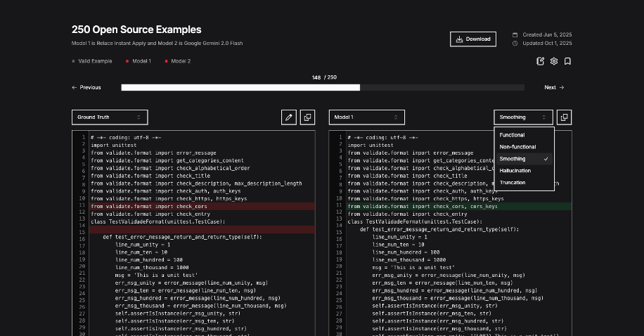Select Functional from the dropdown list

click(x=524, y=135)
